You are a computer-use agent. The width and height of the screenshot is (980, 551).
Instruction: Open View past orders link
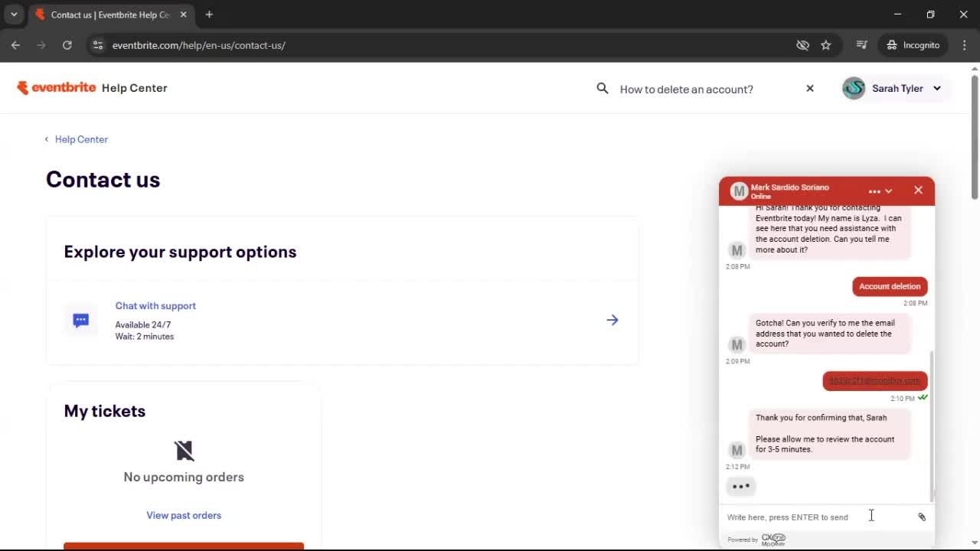pyautogui.click(x=184, y=515)
